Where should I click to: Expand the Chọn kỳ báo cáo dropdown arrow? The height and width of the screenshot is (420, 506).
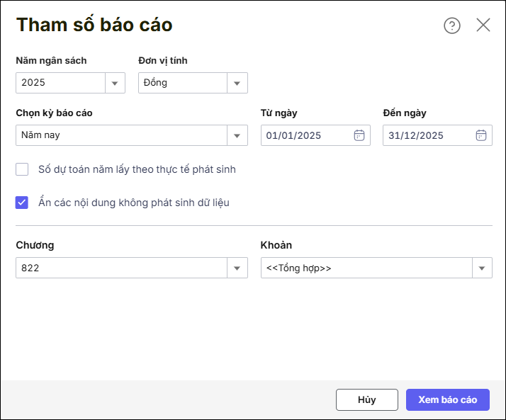(237, 135)
